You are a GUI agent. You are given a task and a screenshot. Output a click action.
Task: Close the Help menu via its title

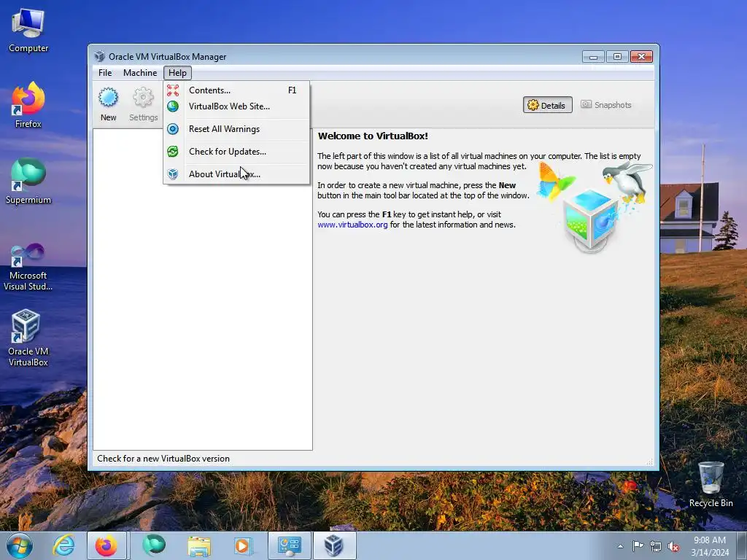178,73
